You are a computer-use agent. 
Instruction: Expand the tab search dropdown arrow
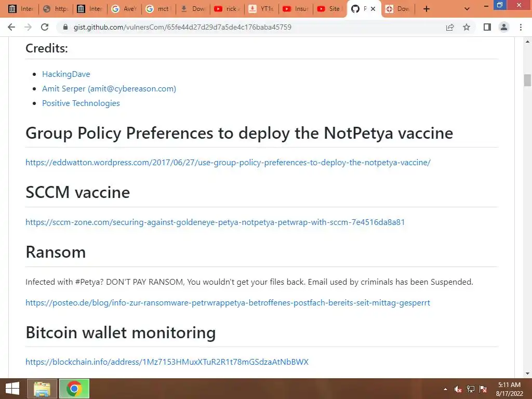467,9
